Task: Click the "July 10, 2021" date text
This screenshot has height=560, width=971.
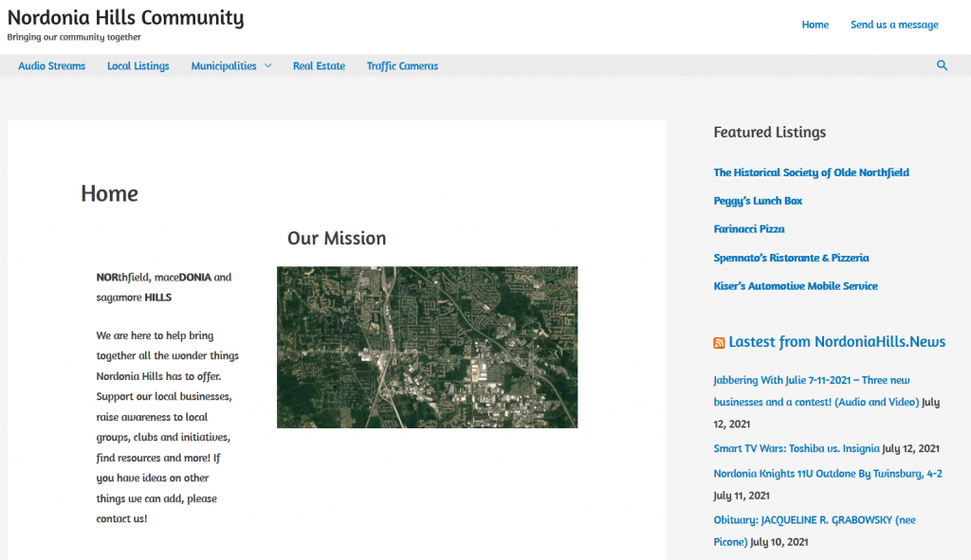Action: [779, 542]
